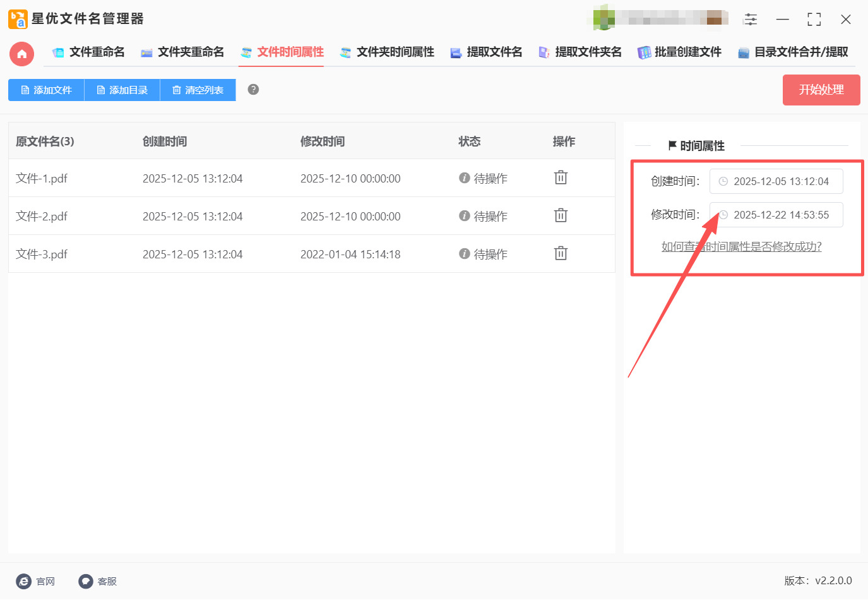Open the 修改时间 date picker field
Screen dimensions: 868x600
776,215
